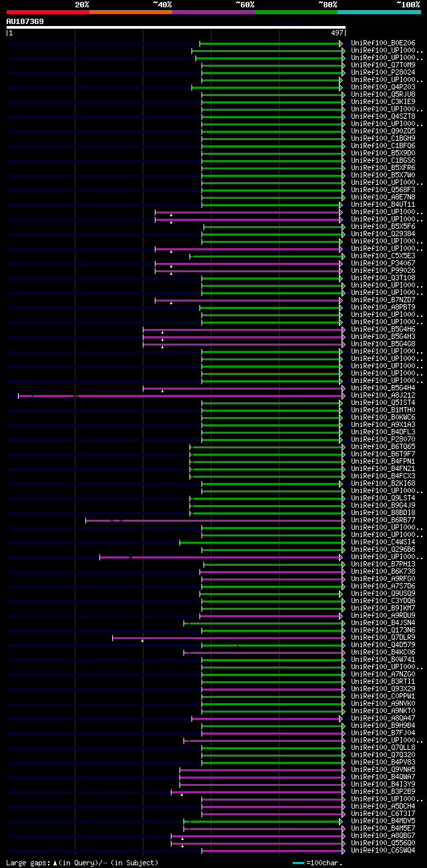Select the UniRef100_C4WSI4 label
Image resolution: width=427 pixels, height=868 pixels.
coord(384,542)
